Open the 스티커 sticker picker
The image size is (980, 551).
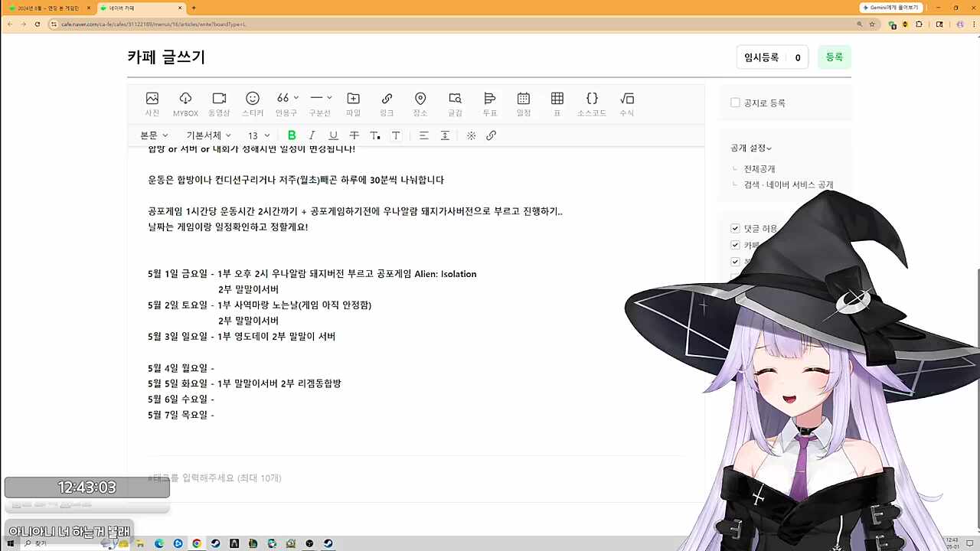(253, 104)
